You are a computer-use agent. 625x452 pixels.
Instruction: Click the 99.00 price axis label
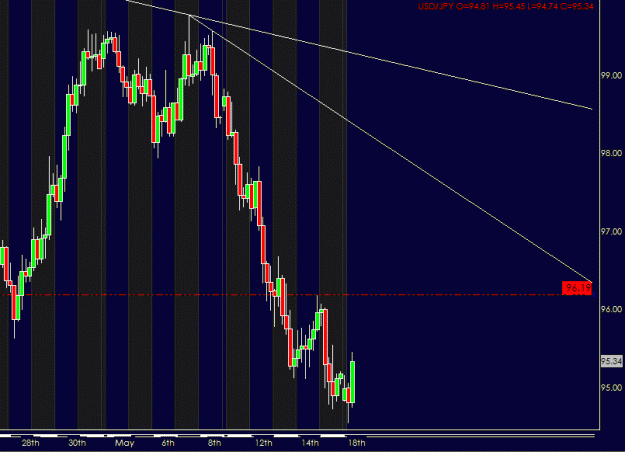point(611,75)
